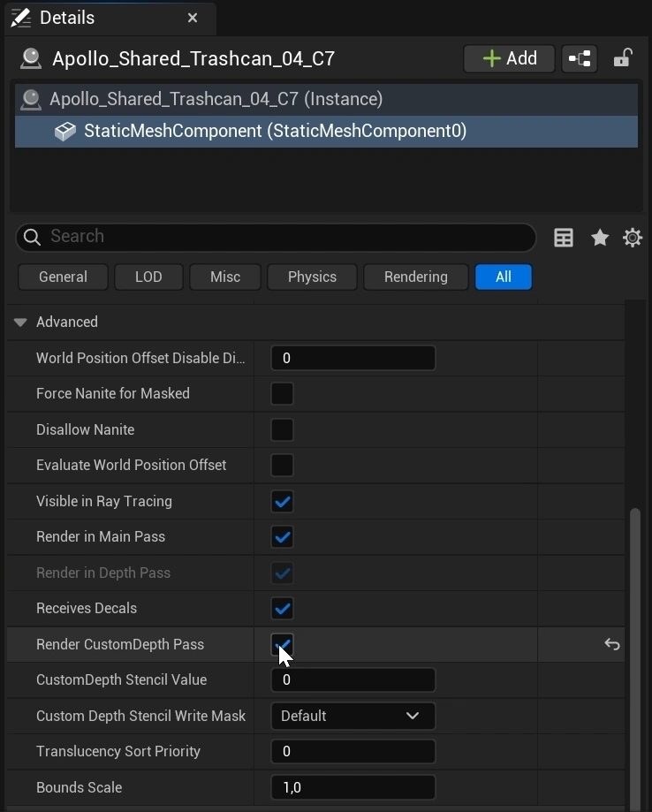The width and height of the screenshot is (652, 812).
Task: Filter properties by LOD
Action: (148, 277)
